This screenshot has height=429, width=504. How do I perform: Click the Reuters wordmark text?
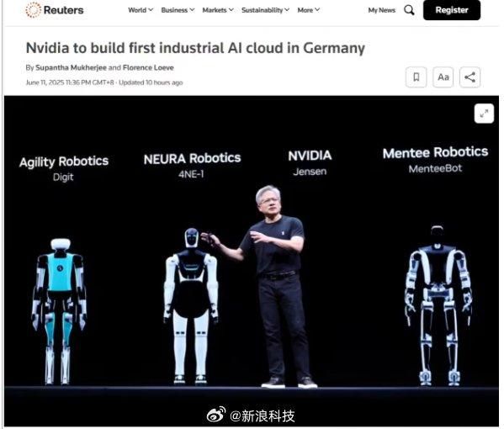[x=63, y=10]
